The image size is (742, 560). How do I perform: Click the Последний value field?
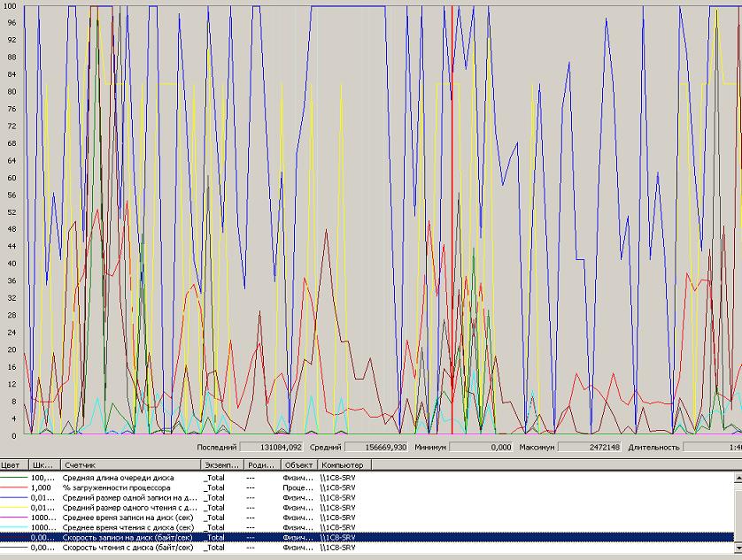(271, 448)
